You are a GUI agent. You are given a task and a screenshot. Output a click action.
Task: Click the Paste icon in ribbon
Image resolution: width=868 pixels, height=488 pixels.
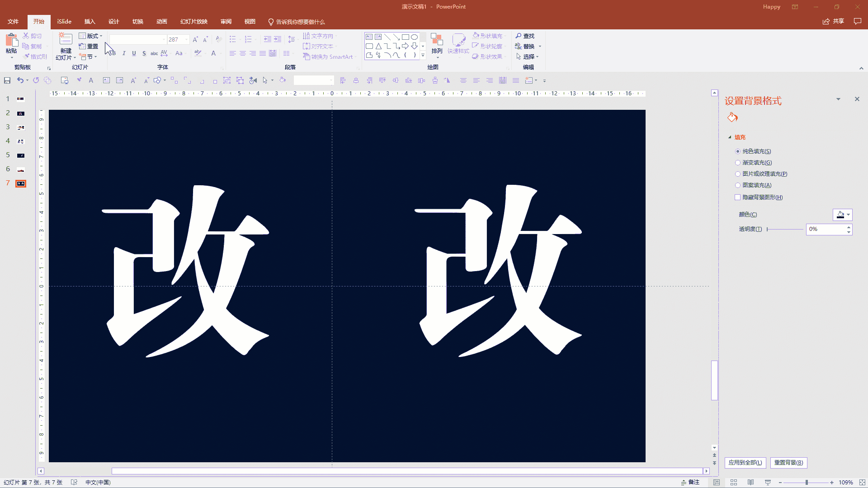(11, 41)
